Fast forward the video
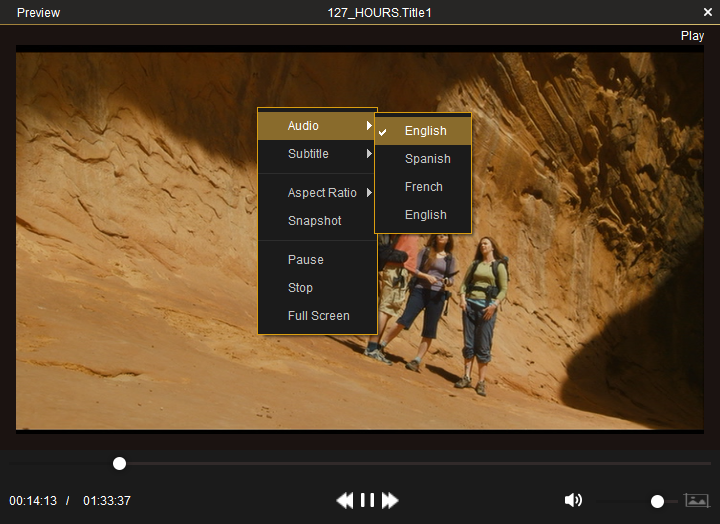The width and height of the screenshot is (720, 524). [x=390, y=500]
